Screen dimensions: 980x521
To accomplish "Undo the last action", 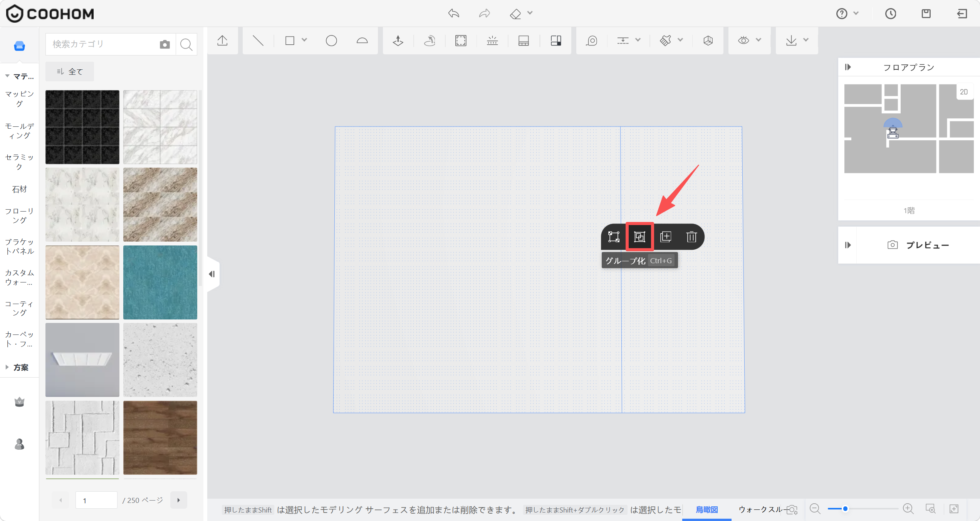I will [454, 13].
